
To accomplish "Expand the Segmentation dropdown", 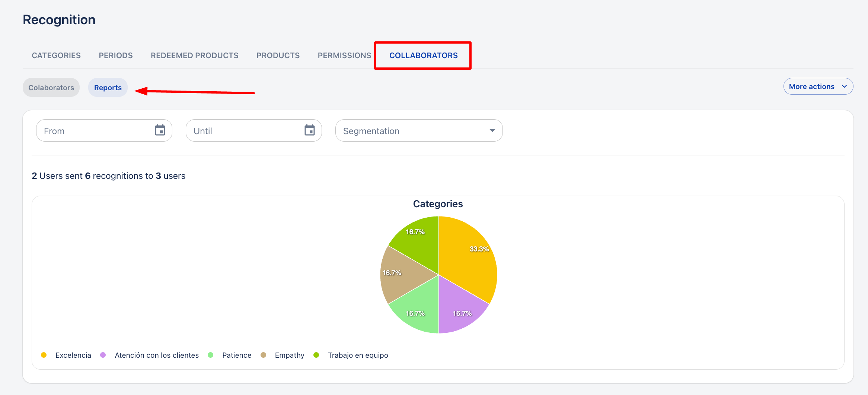I will 419,131.
